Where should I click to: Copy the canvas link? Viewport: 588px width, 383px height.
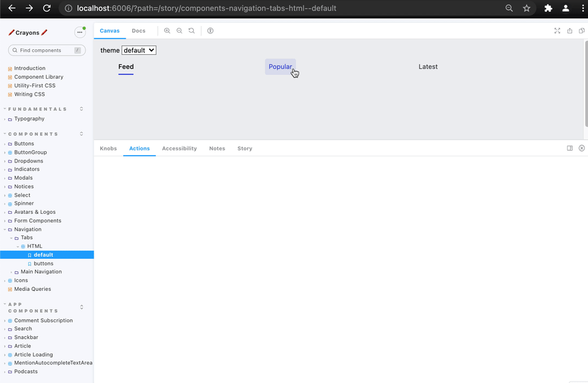(581, 31)
